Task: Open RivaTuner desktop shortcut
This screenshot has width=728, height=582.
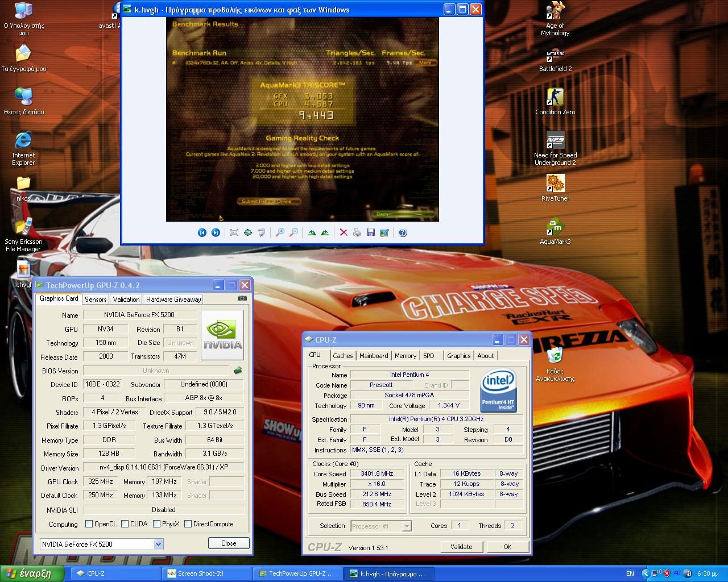Action: [x=555, y=188]
